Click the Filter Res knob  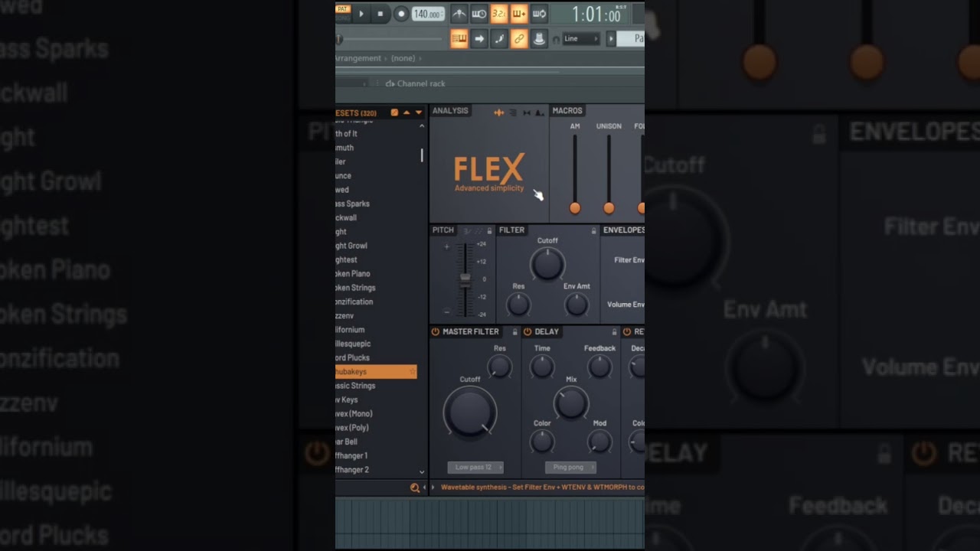point(518,305)
